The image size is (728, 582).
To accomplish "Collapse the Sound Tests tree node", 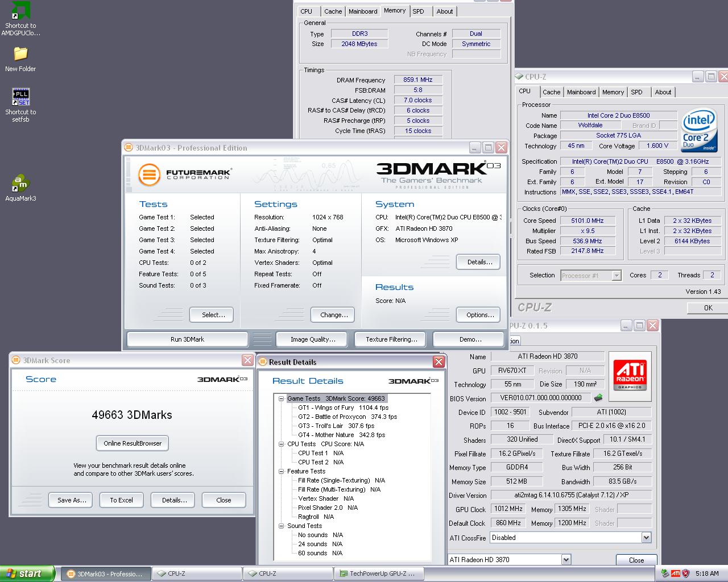I will pyautogui.click(x=281, y=526).
